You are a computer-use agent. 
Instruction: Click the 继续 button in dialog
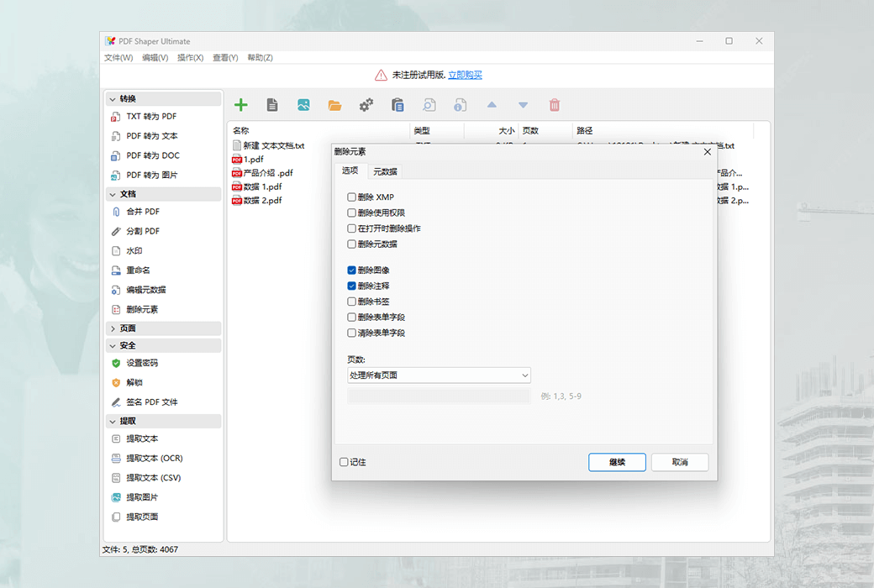click(617, 461)
